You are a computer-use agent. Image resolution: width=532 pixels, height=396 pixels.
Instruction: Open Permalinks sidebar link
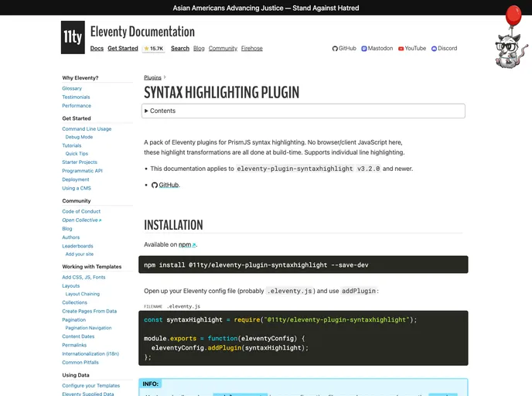(74, 345)
